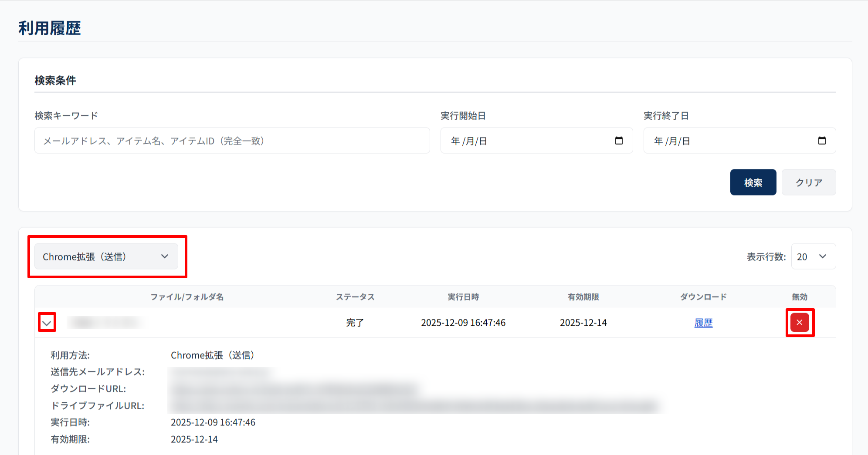
Task: Click the ダウンロード column header
Action: [x=703, y=297]
